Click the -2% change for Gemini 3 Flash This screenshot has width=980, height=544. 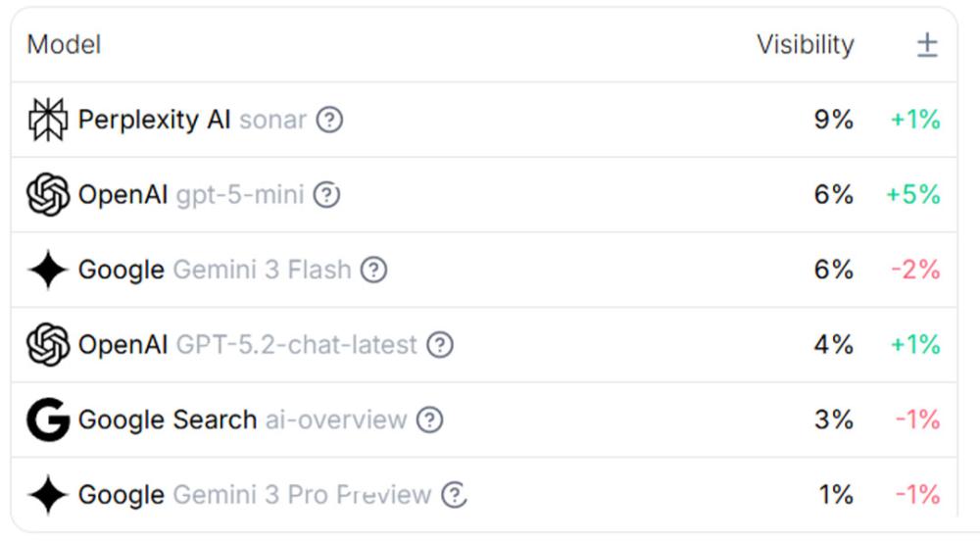coord(915,270)
